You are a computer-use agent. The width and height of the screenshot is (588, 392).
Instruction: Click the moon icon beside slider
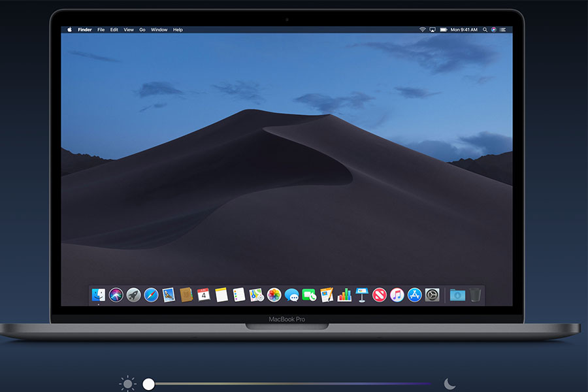click(x=449, y=384)
